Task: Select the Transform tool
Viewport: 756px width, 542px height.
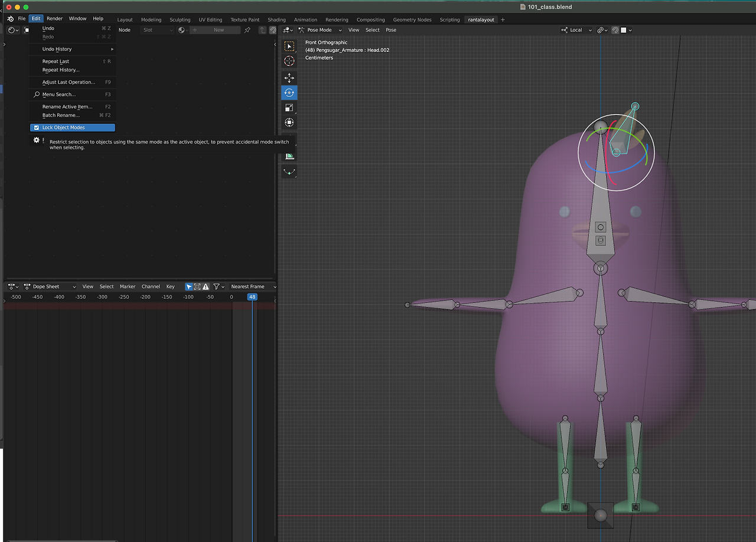Action: tap(289, 122)
